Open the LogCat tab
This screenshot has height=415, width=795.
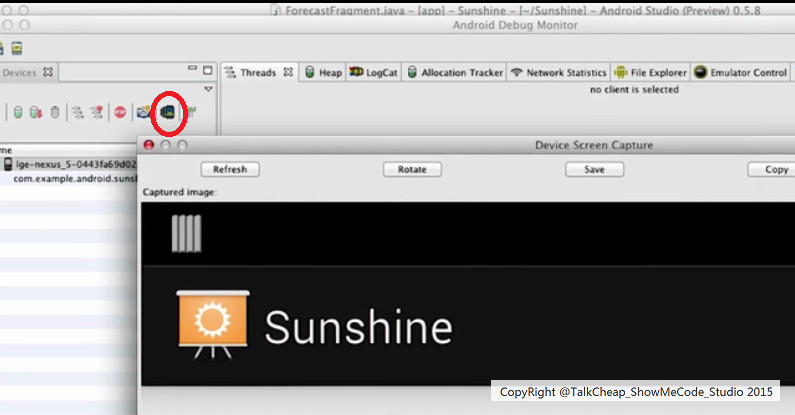click(374, 72)
